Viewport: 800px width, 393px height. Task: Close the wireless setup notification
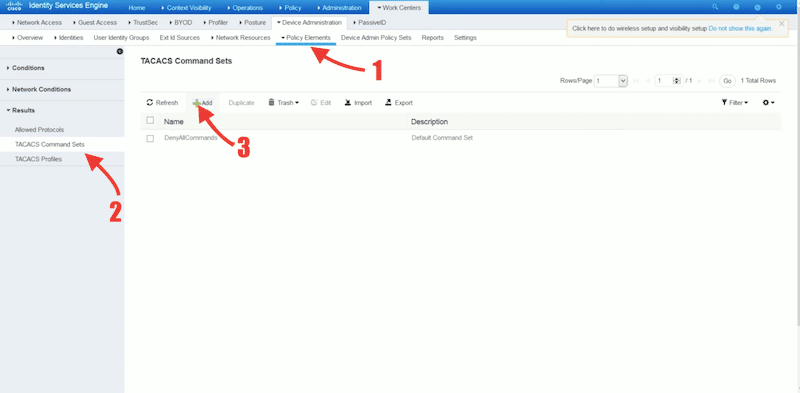pos(782,23)
